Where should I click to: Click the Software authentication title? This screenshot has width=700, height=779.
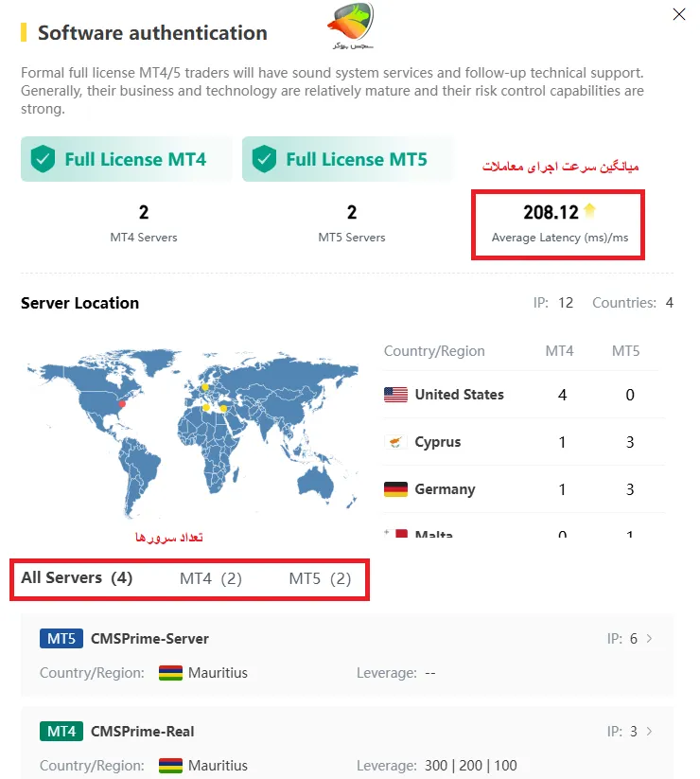point(152,33)
